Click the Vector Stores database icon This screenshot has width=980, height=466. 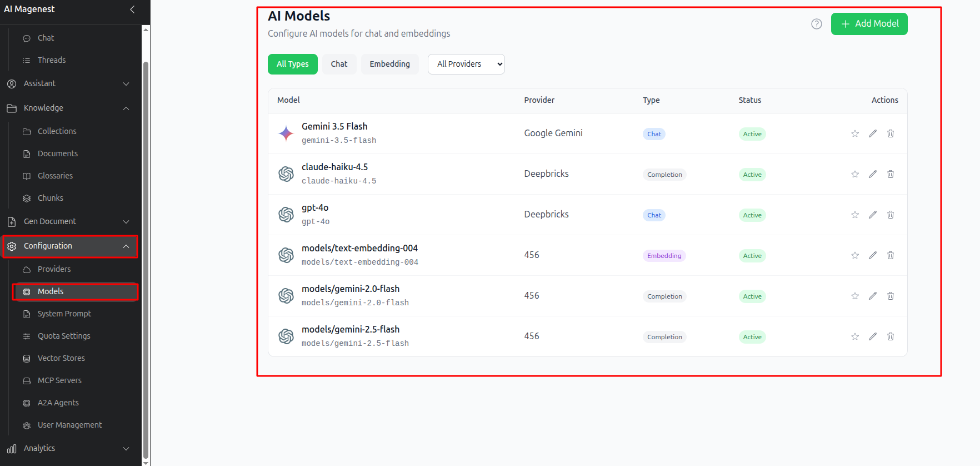click(27, 359)
